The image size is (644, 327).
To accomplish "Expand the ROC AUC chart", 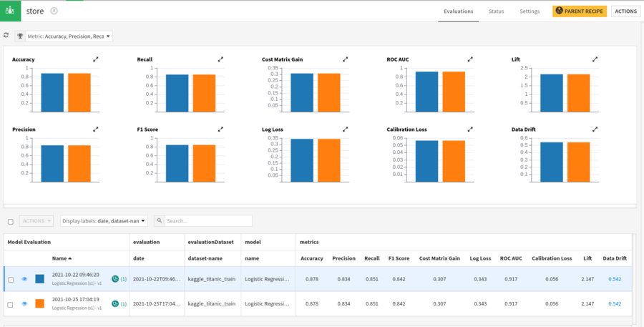I will click(470, 59).
